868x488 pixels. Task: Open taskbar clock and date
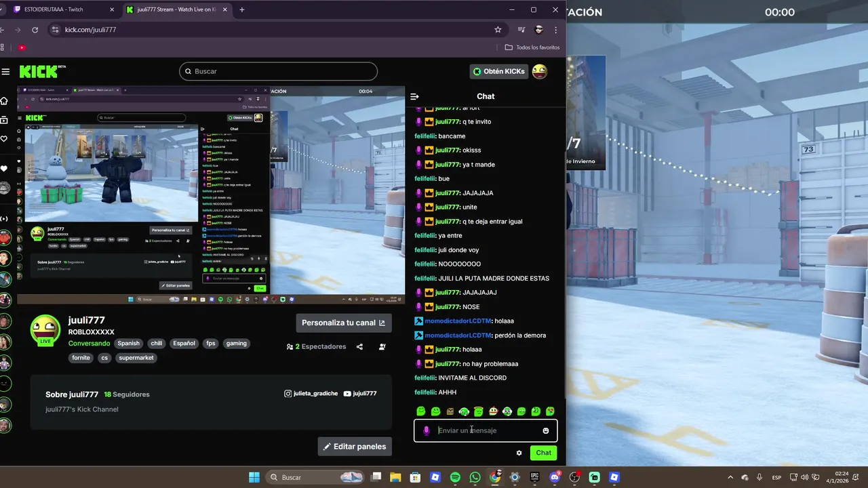click(x=837, y=477)
